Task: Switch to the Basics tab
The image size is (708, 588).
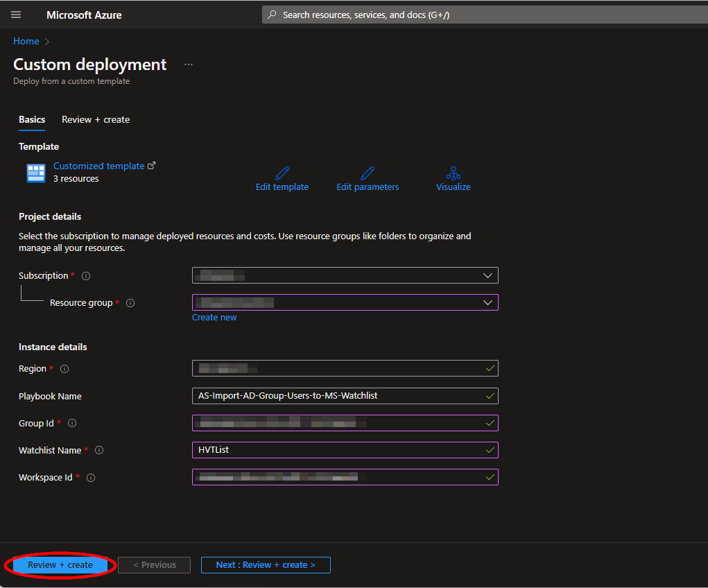Action: click(x=32, y=120)
